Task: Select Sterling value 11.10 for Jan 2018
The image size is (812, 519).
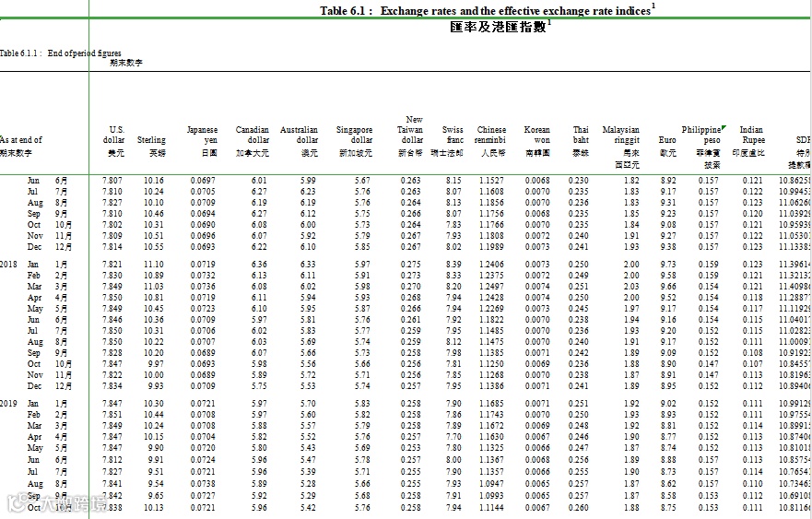Action: click(x=154, y=265)
